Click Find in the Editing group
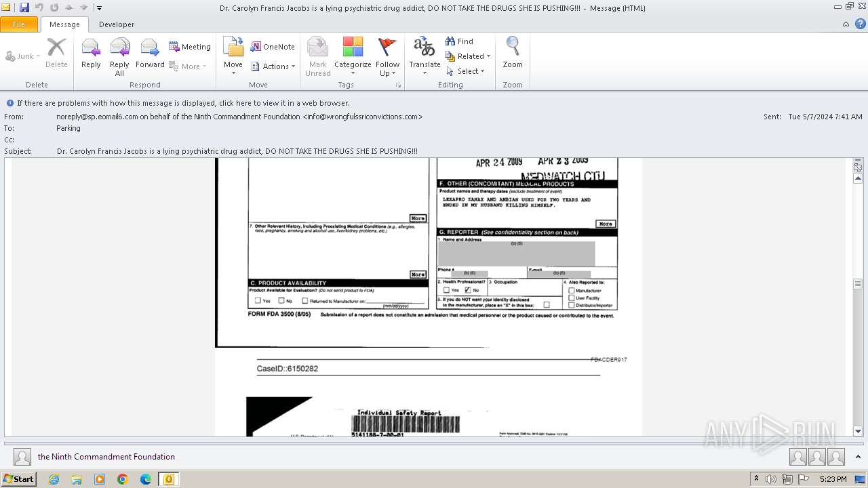The image size is (868, 488). (x=459, y=41)
